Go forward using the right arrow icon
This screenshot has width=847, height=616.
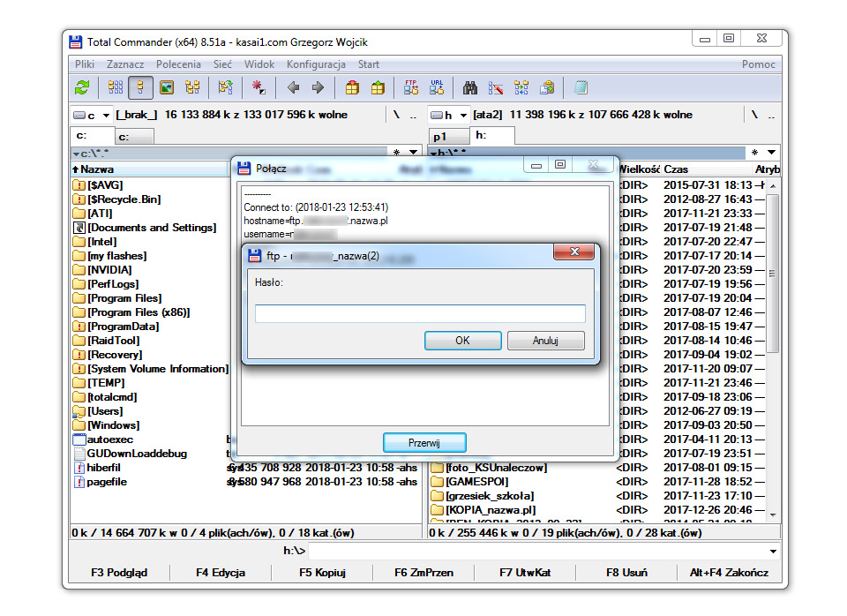click(318, 87)
